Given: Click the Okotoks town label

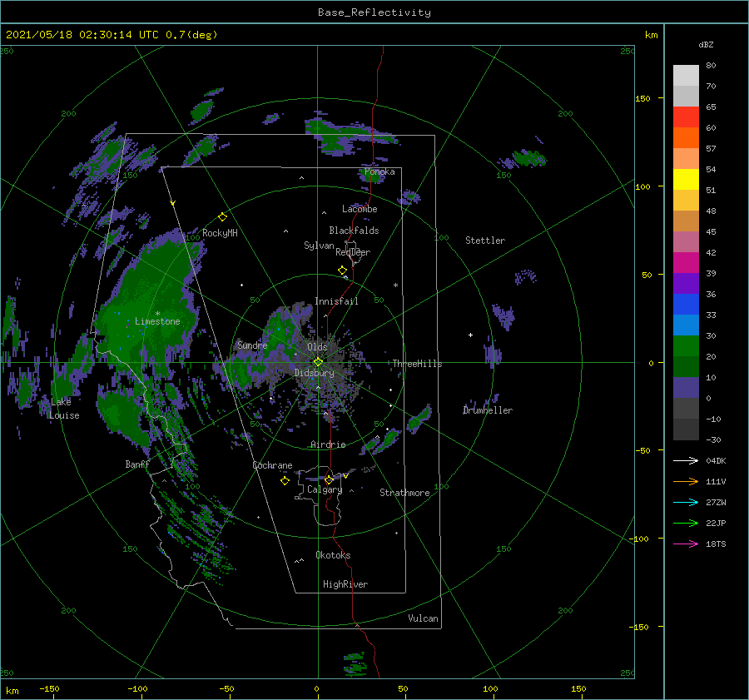Looking at the screenshot, I should [x=333, y=555].
